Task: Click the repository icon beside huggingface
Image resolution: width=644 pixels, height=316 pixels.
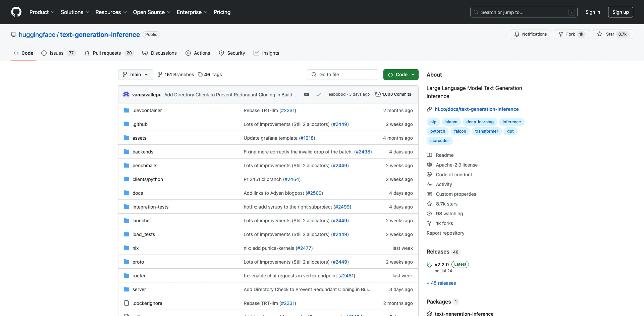Action: (13, 35)
